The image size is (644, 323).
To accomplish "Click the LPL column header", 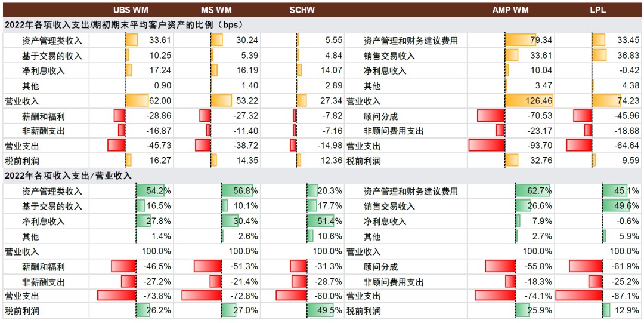I will pyautogui.click(x=598, y=10).
